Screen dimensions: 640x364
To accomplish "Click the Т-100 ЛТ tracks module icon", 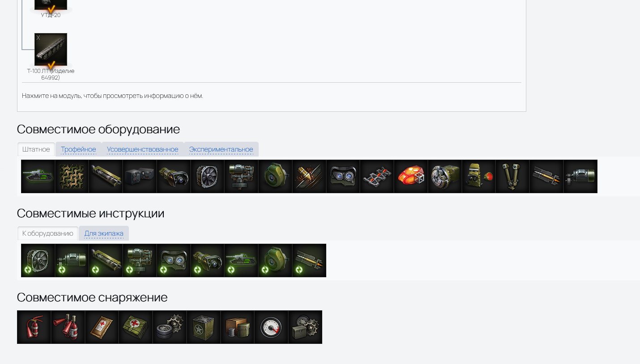I will pos(51,49).
